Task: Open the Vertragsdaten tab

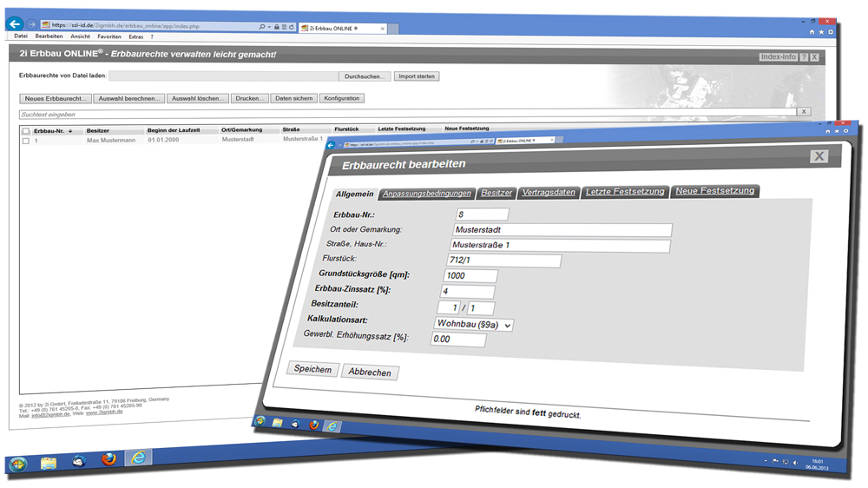Action: [549, 192]
